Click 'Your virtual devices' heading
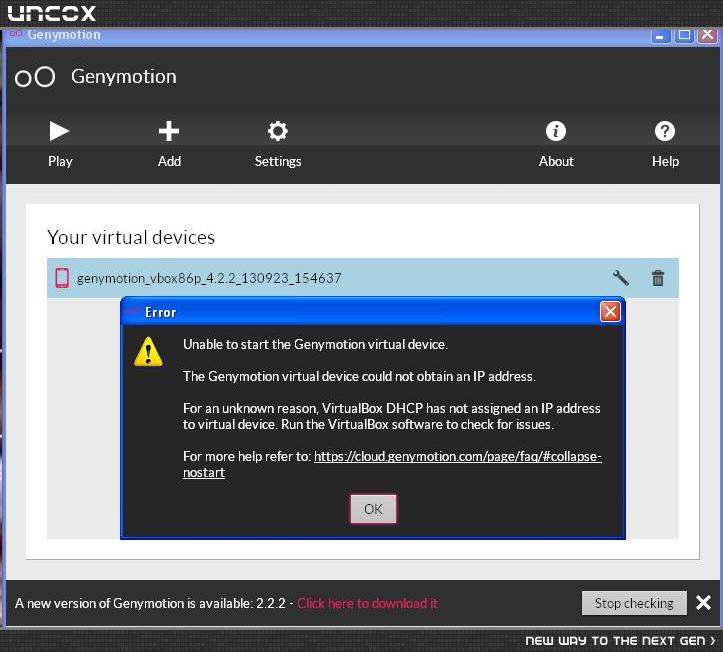 pyautogui.click(x=131, y=237)
